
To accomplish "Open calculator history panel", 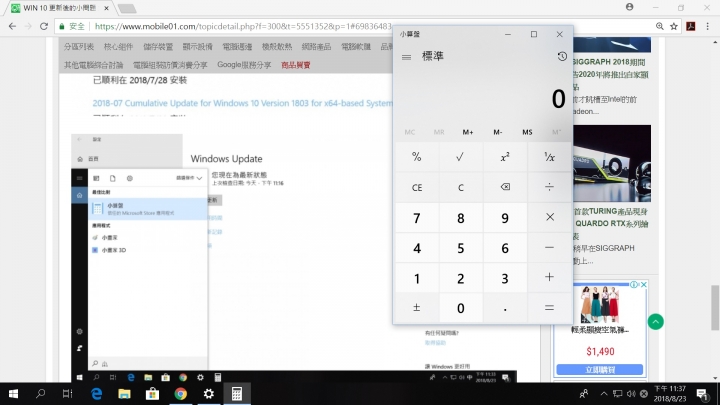I will (x=562, y=56).
